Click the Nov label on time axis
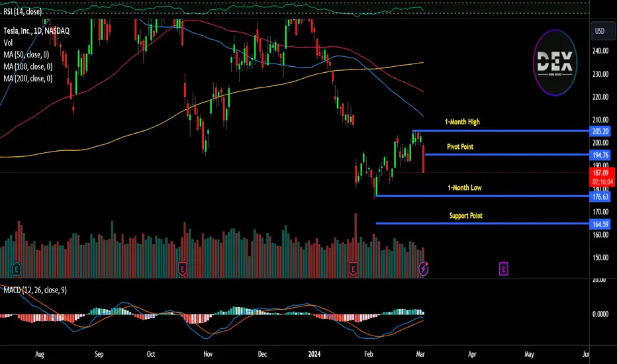This screenshot has width=617, height=364. pos(208,354)
